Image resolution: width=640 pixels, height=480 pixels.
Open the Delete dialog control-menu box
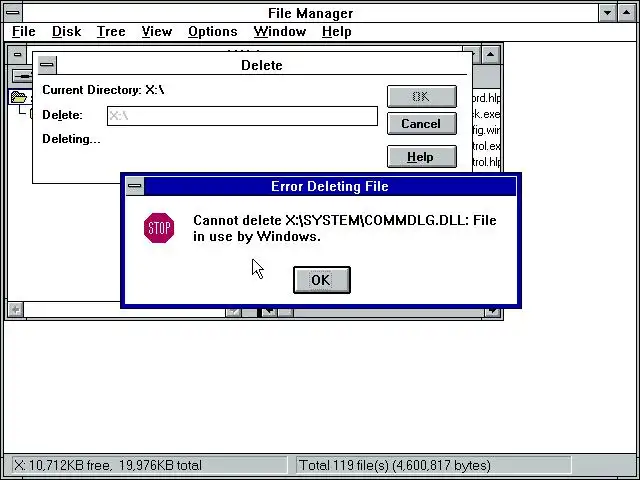[47, 65]
